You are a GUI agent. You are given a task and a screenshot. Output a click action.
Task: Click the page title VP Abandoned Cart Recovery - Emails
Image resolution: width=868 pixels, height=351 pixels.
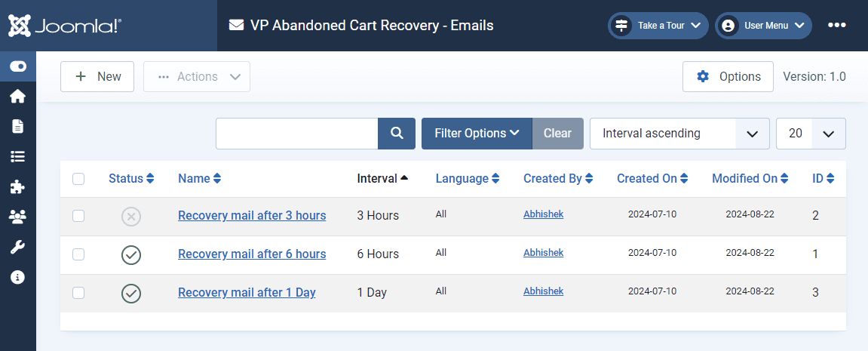(372, 26)
